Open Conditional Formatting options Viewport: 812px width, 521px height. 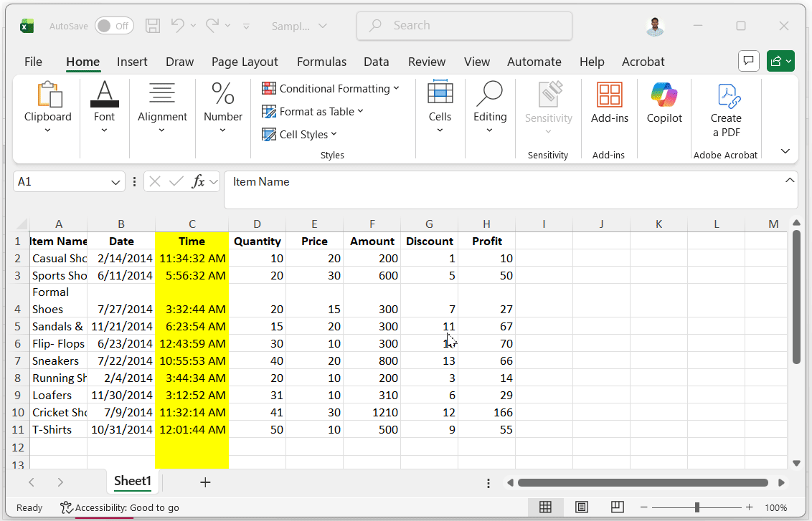(x=331, y=87)
